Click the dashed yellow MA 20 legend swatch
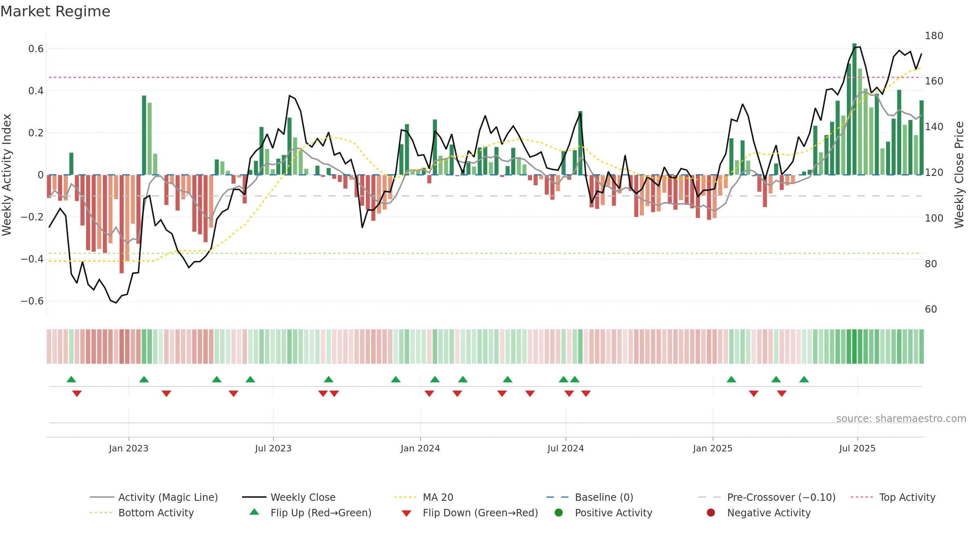Image resolution: width=980 pixels, height=551 pixels. (x=405, y=497)
